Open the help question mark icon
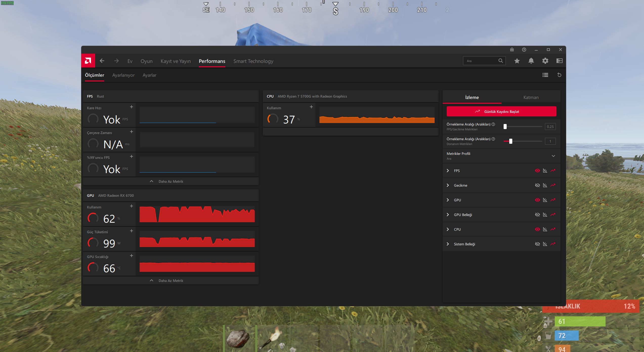 coord(524,50)
